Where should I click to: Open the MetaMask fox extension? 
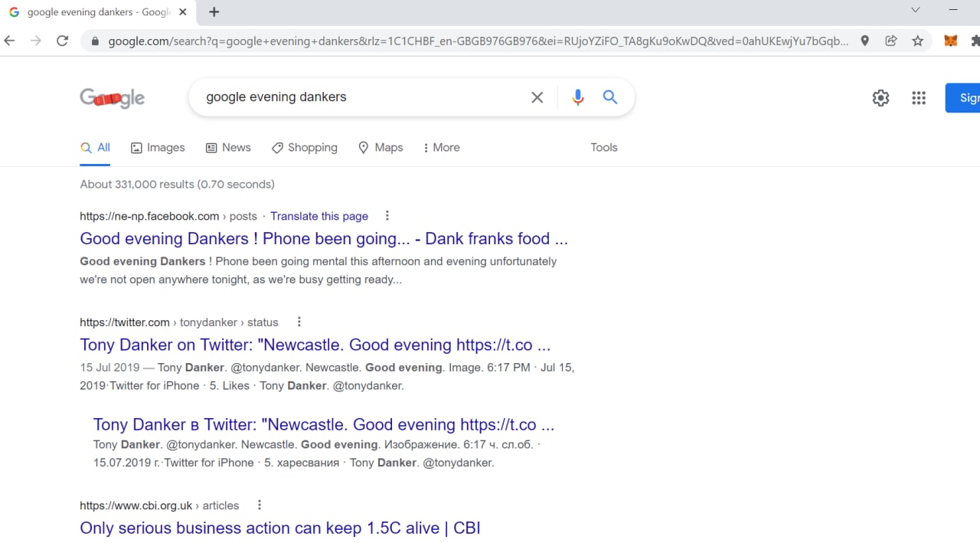(950, 41)
